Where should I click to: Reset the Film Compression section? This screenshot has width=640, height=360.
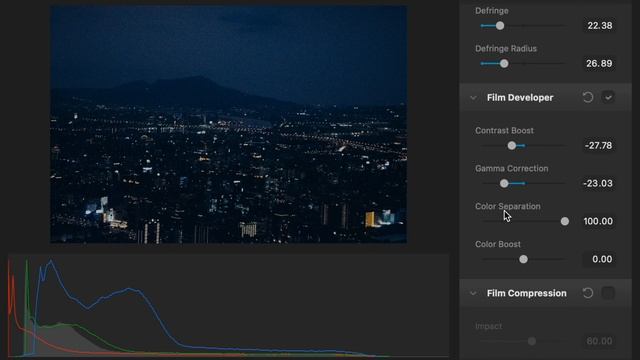pos(588,293)
